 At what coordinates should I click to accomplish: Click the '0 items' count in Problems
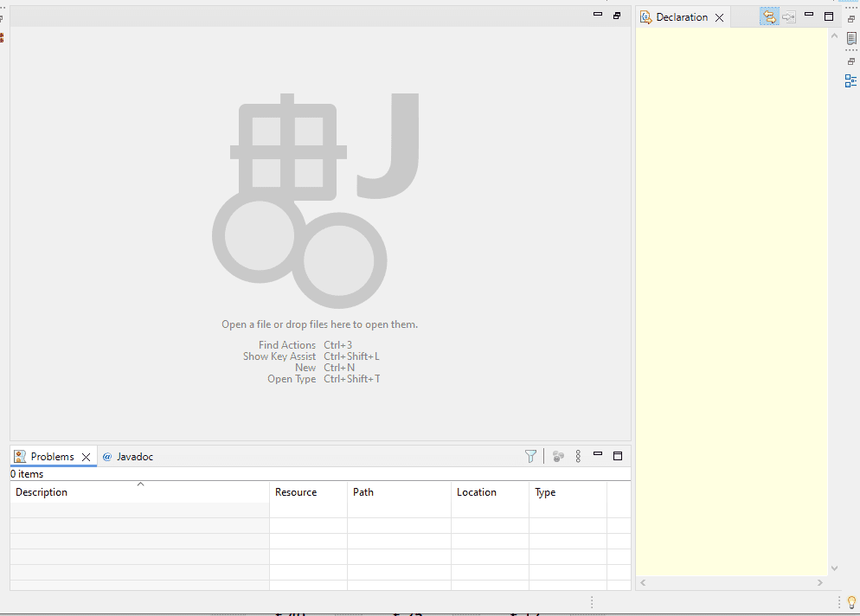(27, 474)
